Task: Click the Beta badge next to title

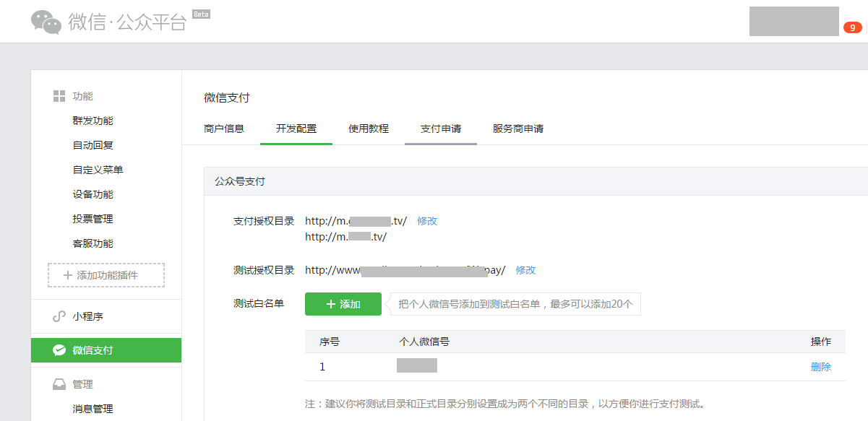Action: 201,14
